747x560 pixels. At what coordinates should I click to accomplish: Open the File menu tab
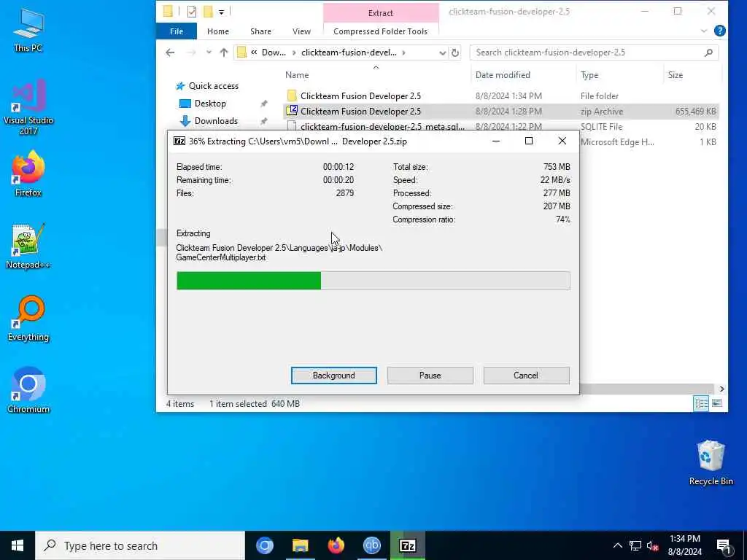(177, 31)
